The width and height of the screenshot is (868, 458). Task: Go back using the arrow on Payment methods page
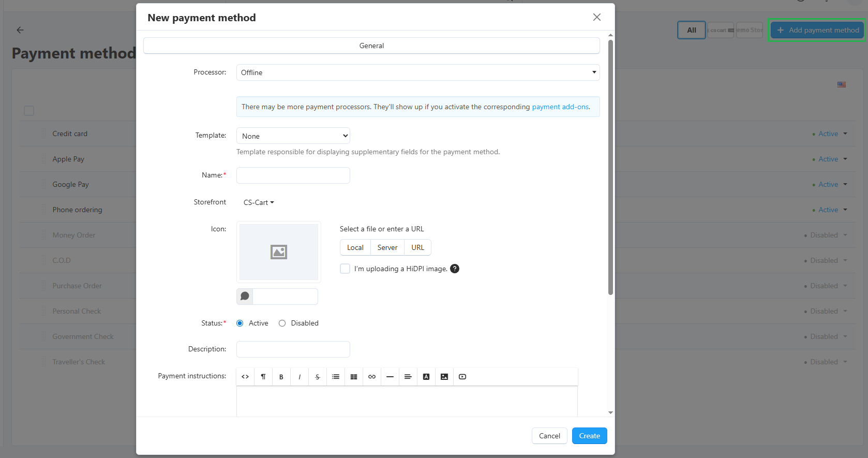[20, 30]
